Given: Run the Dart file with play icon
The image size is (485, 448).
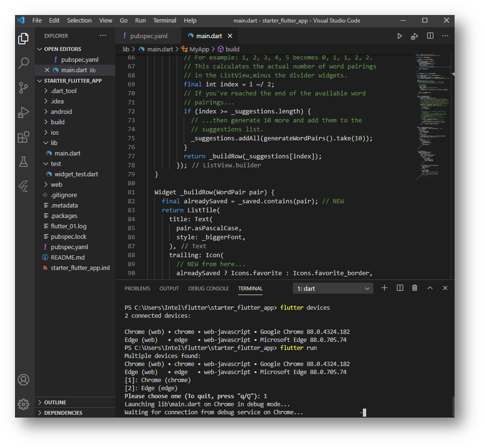Looking at the screenshot, I should click(x=399, y=36).
